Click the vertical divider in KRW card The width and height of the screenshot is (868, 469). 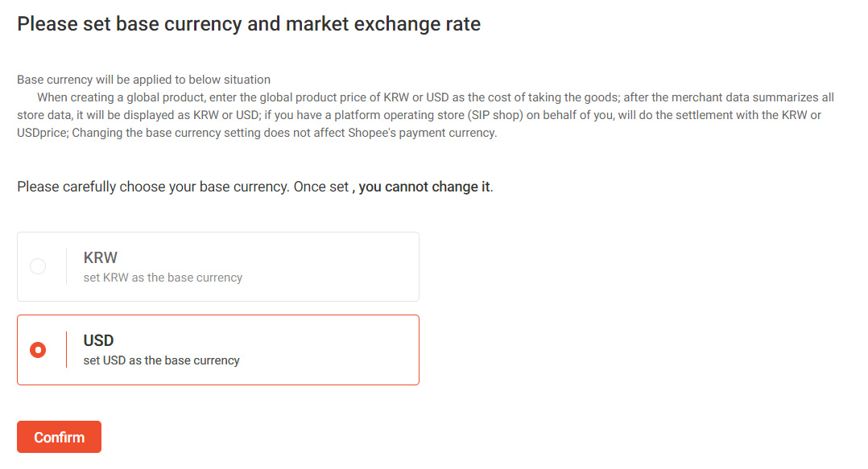(x=66, y=266)
